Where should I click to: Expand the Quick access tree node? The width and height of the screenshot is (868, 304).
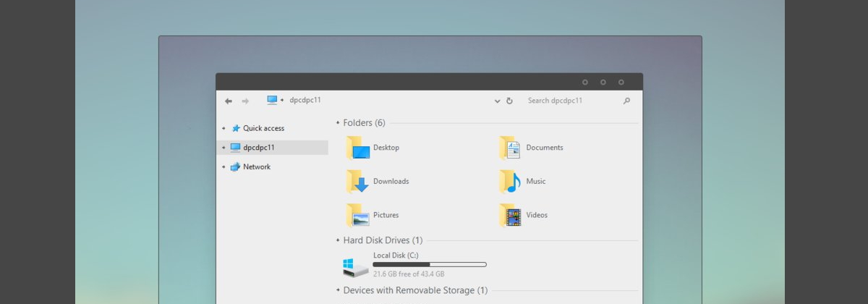click(224, 128)
